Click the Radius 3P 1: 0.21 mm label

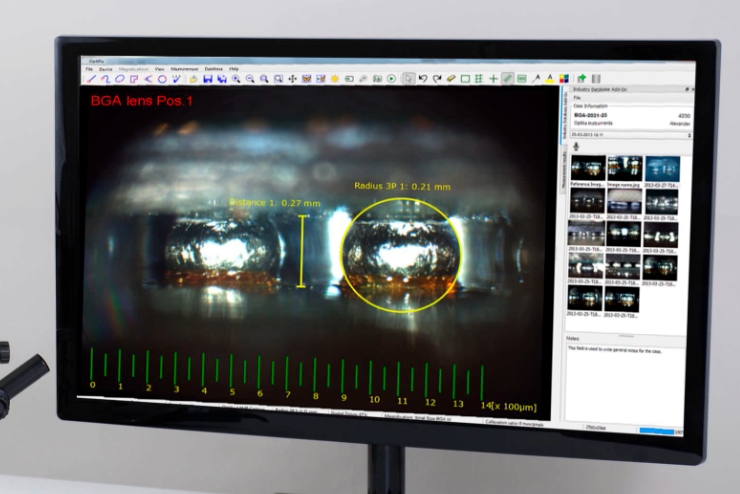click(x=402, y=186)
